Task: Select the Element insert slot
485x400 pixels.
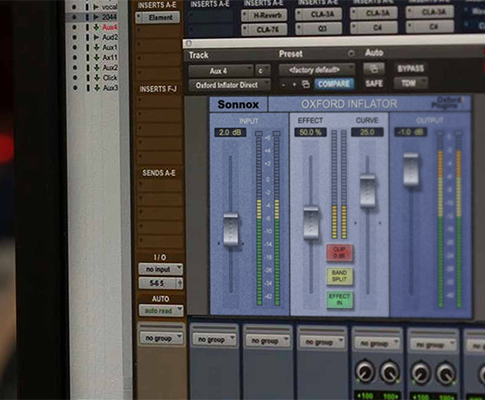Action: click(x=158, y=17)
